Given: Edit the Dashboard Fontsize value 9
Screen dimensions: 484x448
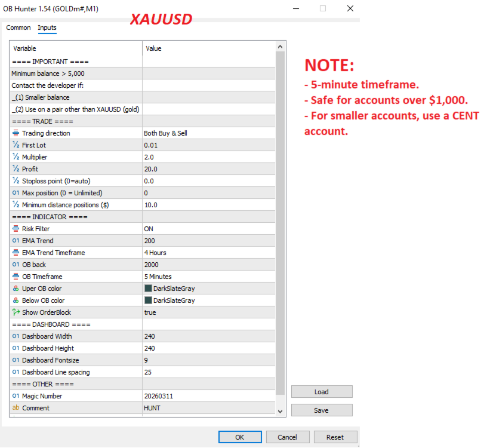Looking at the screenshot, I should pyautogui.click(x=209, y=360).
